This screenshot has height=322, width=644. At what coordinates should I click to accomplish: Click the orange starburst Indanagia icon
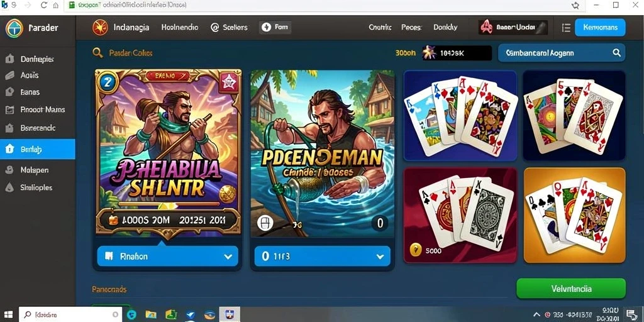click(100, 28)
